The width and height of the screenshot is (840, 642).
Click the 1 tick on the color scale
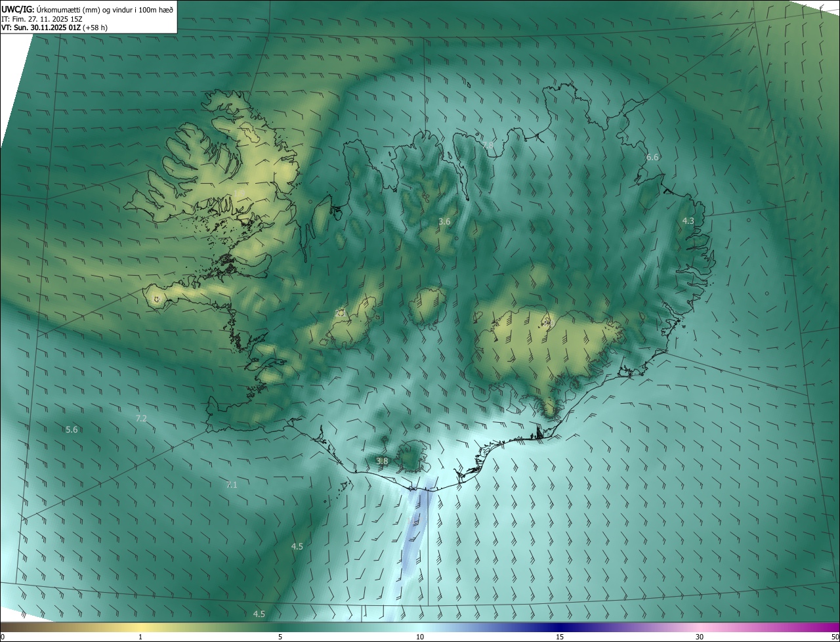click(140, 637)
